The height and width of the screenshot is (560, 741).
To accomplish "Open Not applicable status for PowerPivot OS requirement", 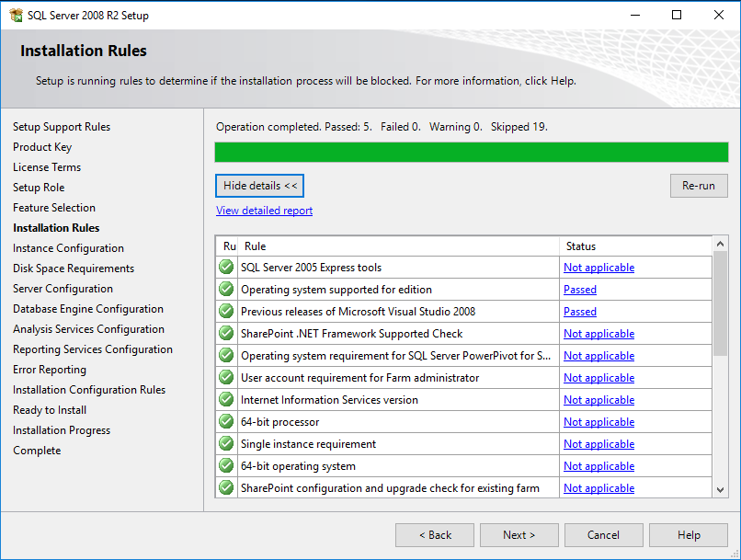I will (x=598, y=355).
